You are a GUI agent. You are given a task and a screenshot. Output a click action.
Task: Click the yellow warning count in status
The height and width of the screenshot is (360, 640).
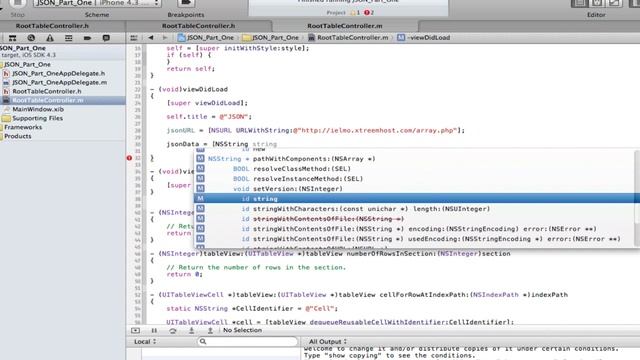[x=355, y=13]
